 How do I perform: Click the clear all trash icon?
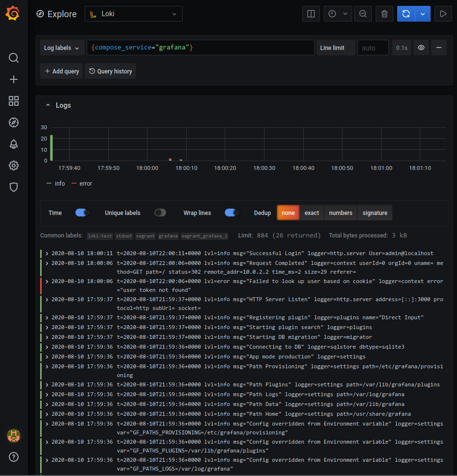[385, 14]
